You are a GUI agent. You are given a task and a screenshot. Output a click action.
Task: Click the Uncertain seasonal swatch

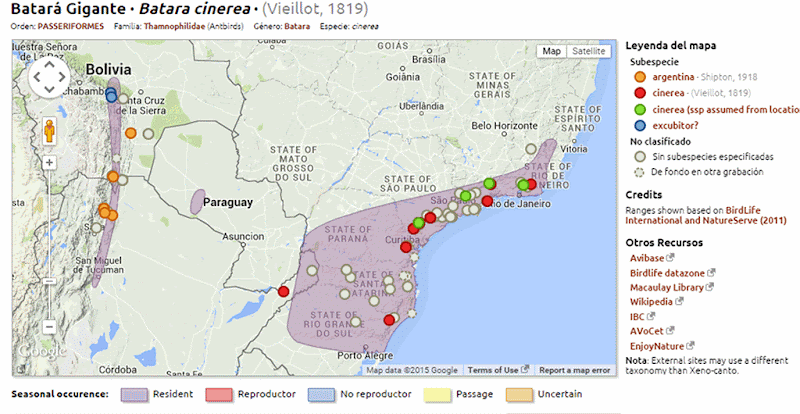pyautogui.click(x=519, y=395)
